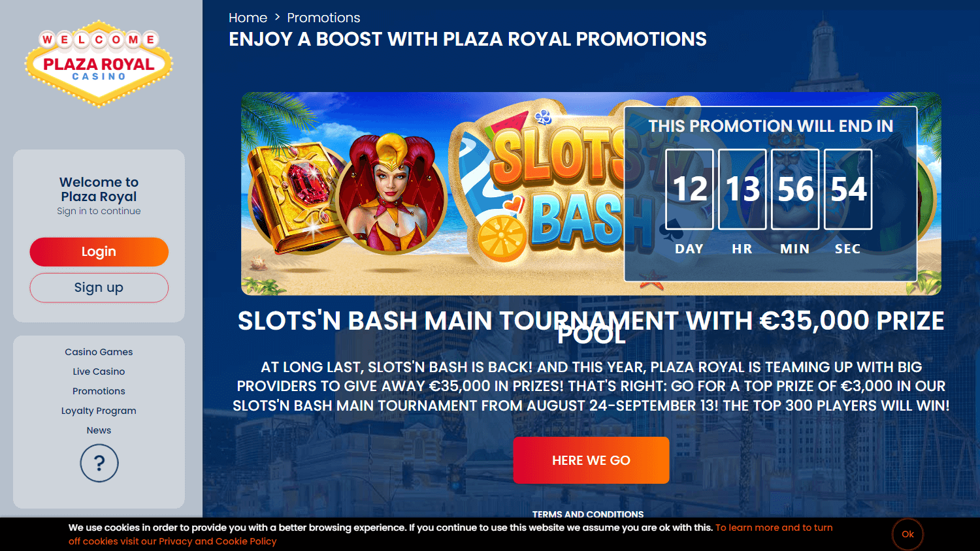Accept cookies with the Ok button
The width and height of the screenshot is (980, 551).
pos(907,534)
